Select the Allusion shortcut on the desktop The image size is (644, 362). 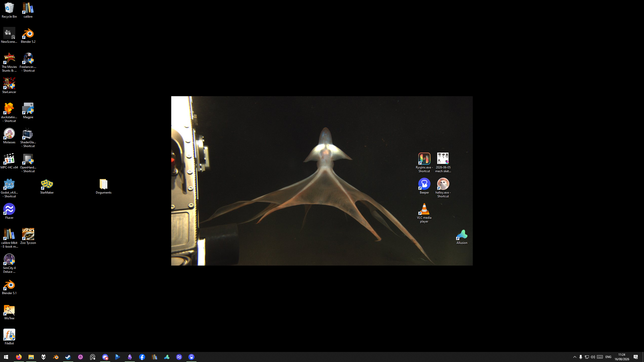pyautogui.click(x=462, y=237)
